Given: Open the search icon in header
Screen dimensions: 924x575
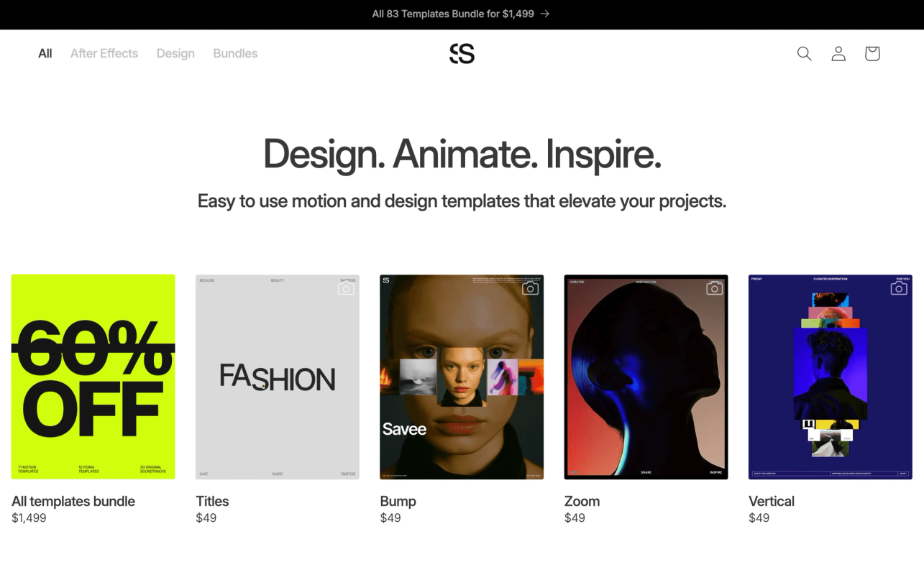Looking at the screenshot, I should pyautogui.click(x=804, y=54).
